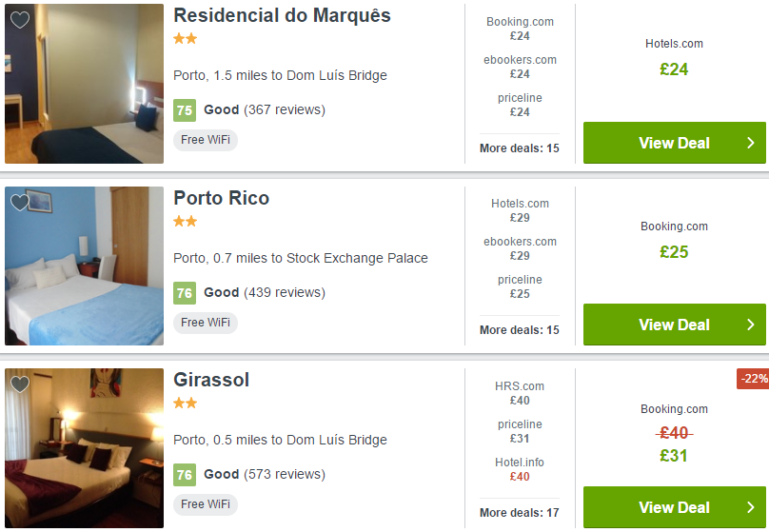Screen dimensions: 769x532
Task: Favorite Residencial do Marquês with heart icon
Action: click(19, 21)
